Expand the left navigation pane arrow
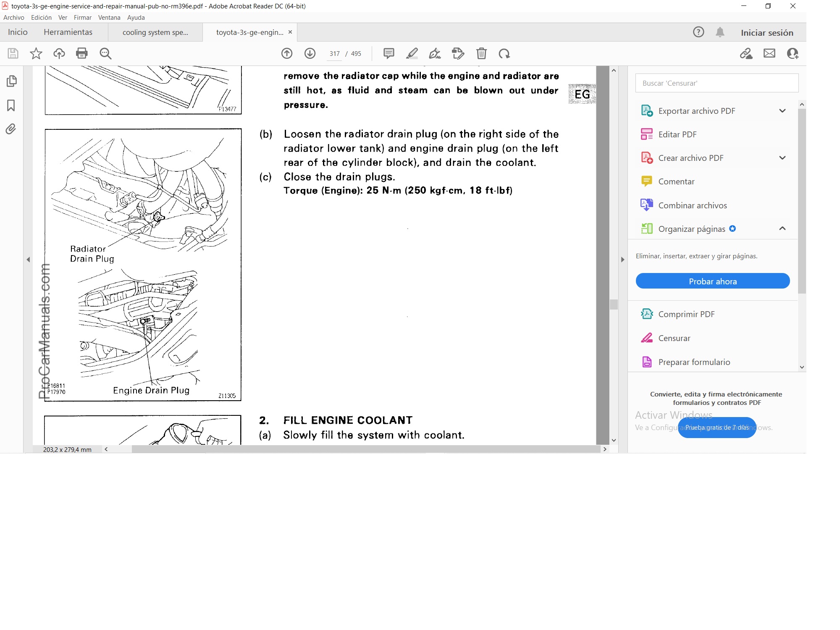This screenshot has height=630, width=840. click(28, 260)
